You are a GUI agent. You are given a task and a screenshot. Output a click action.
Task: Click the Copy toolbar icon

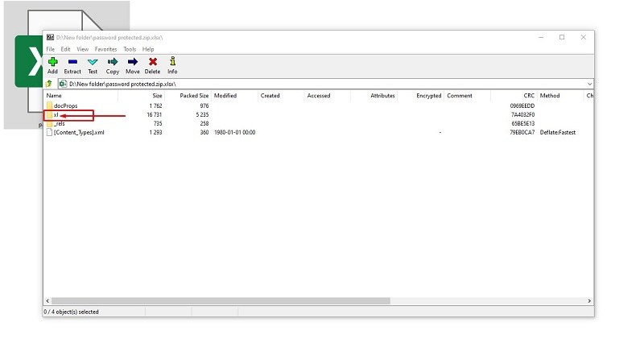pos(113,64)
